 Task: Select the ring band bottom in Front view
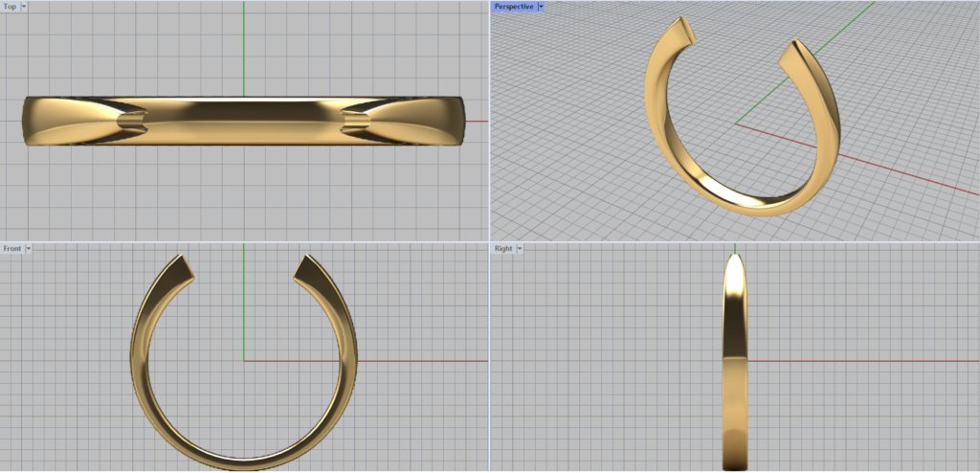[244, 461]
